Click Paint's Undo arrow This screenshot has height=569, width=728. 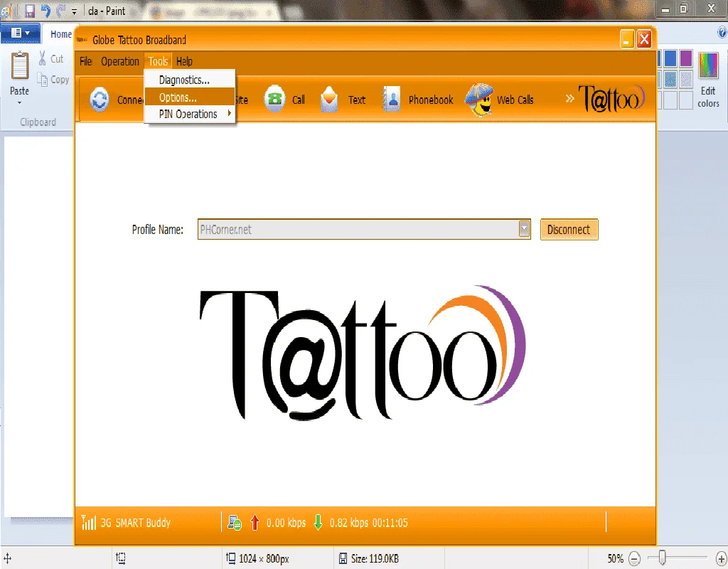point(45,10)
